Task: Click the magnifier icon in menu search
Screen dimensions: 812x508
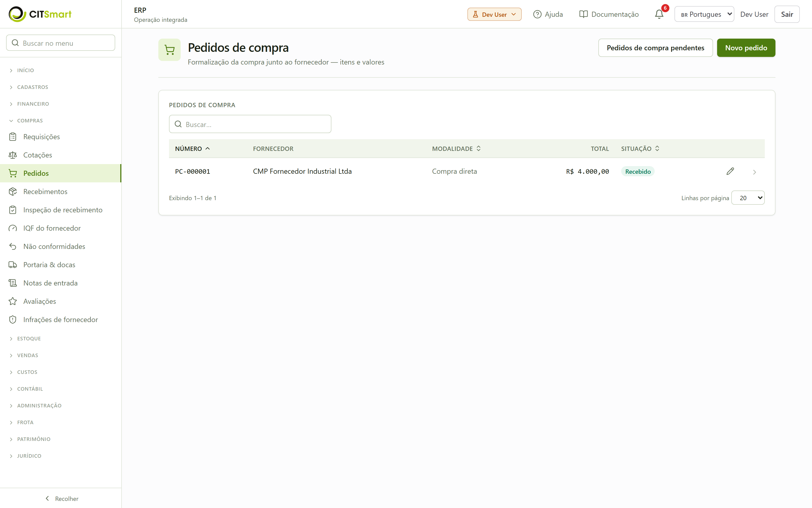Action: click(x=15, y=43)
